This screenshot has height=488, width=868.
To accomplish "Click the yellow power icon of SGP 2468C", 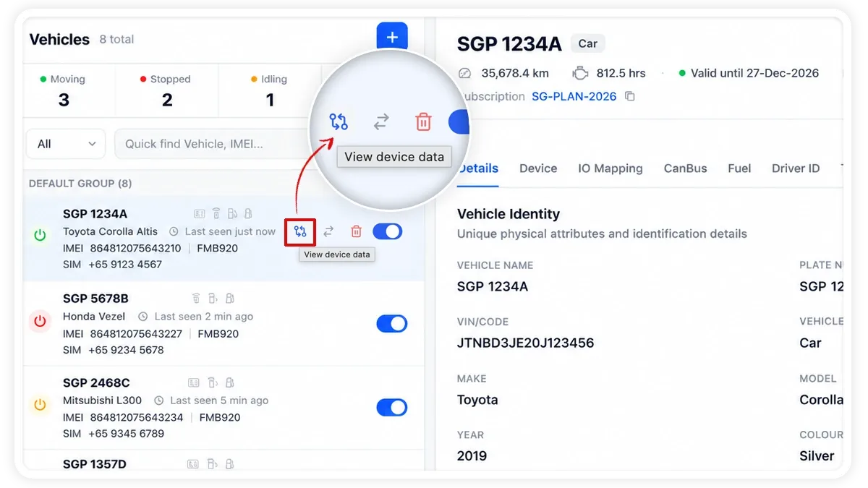I will pyautogui.click(x=40, y=405).
